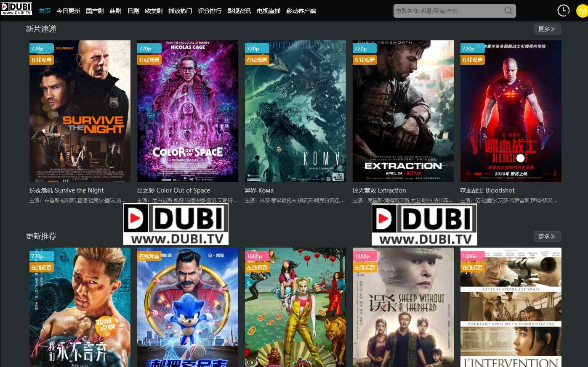Image resolution: width=588 pixels, height=367 pixels.
Task: Click 在线观看 badge on Extraction poster
Action: 365,60
